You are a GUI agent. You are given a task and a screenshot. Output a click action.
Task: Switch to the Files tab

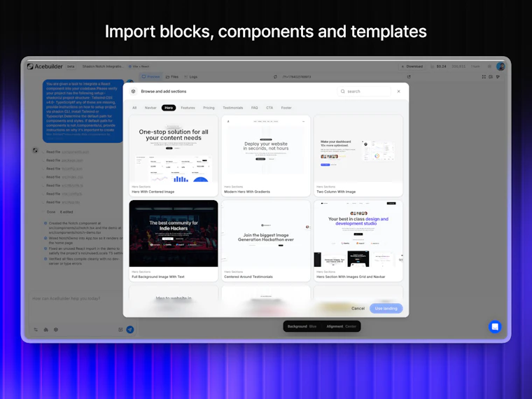coord(172,77)
